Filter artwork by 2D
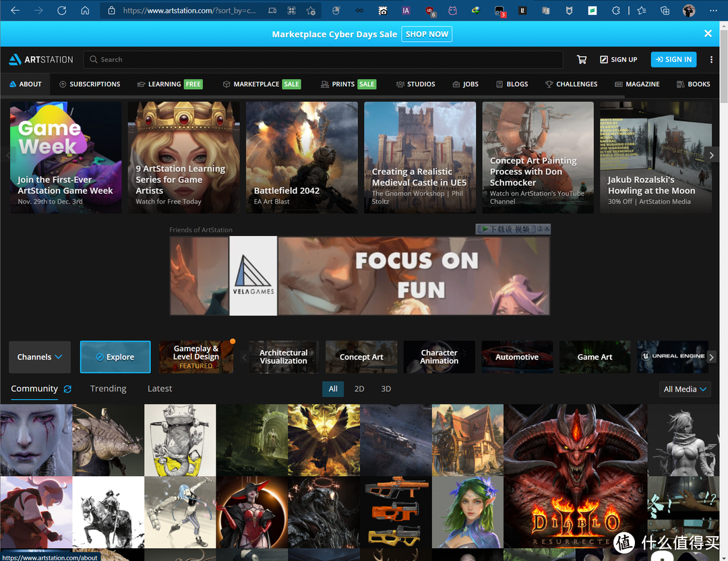This screenshot has width=728, height=561. tap(359, 388)
